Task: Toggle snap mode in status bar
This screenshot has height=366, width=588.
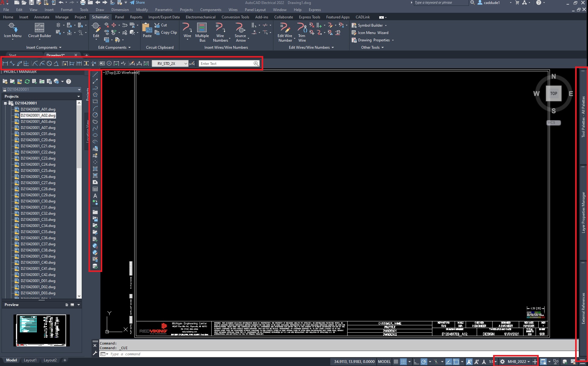Action: click(x=403, y=362)
